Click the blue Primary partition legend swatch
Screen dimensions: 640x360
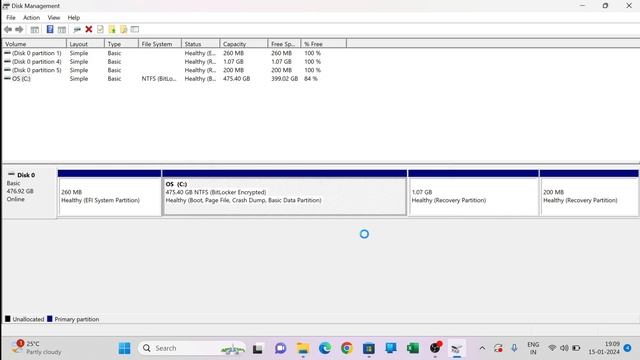(x=50, y=319)
